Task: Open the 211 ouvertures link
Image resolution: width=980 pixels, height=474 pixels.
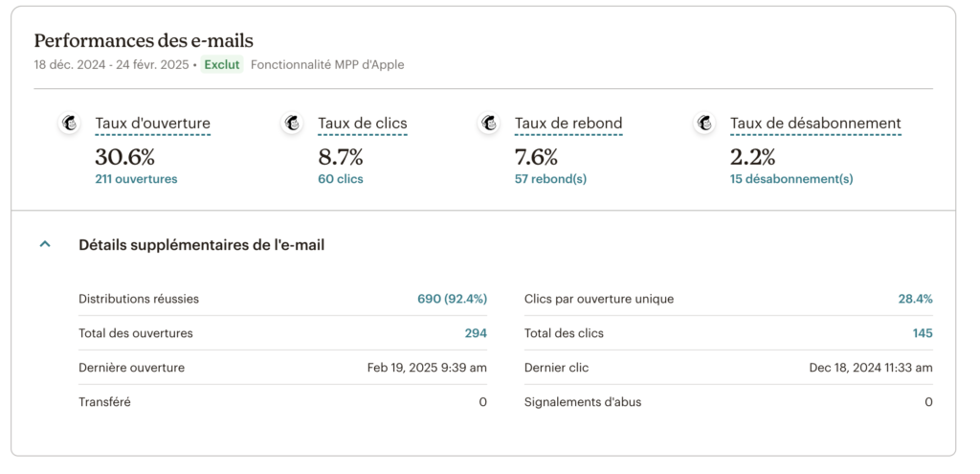Action: point(136,179)
